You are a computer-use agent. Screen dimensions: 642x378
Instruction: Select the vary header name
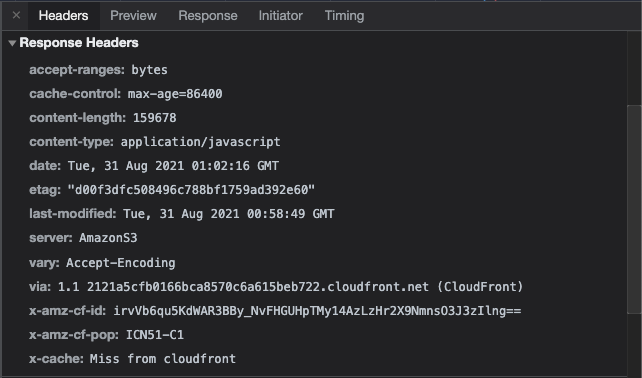tap(44, 263)
